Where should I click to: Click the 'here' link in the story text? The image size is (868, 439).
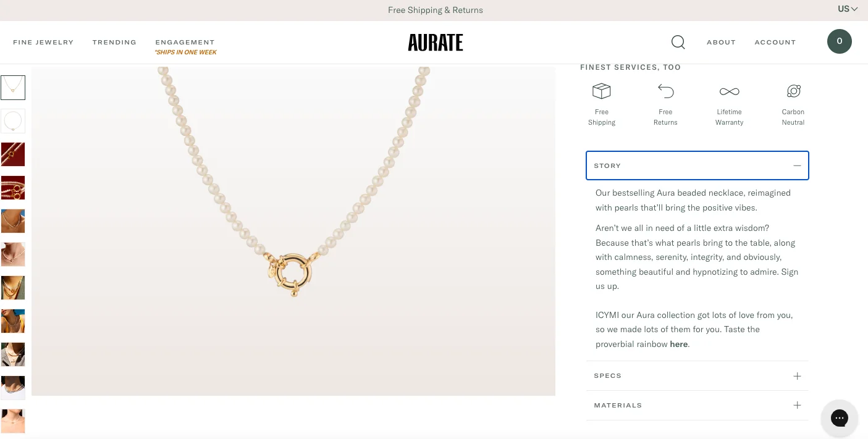[678, 344]
